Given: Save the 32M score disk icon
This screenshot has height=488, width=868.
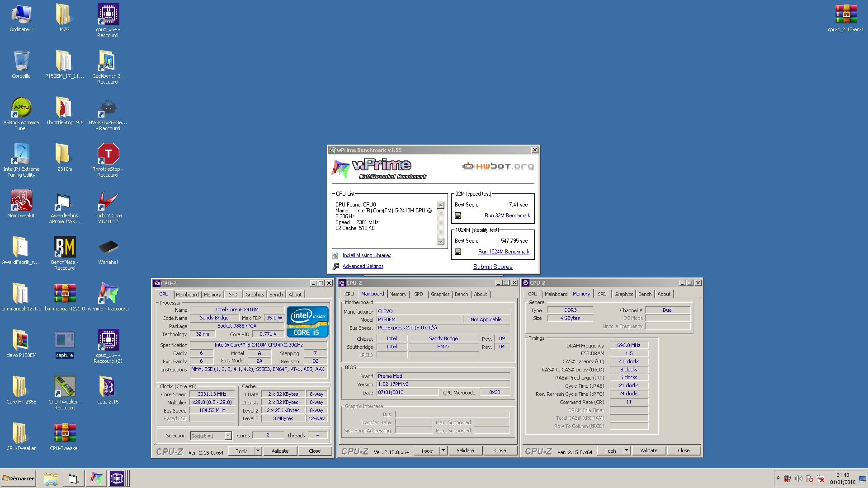Looking at the screenshot, I should click(x=458, y=216).
